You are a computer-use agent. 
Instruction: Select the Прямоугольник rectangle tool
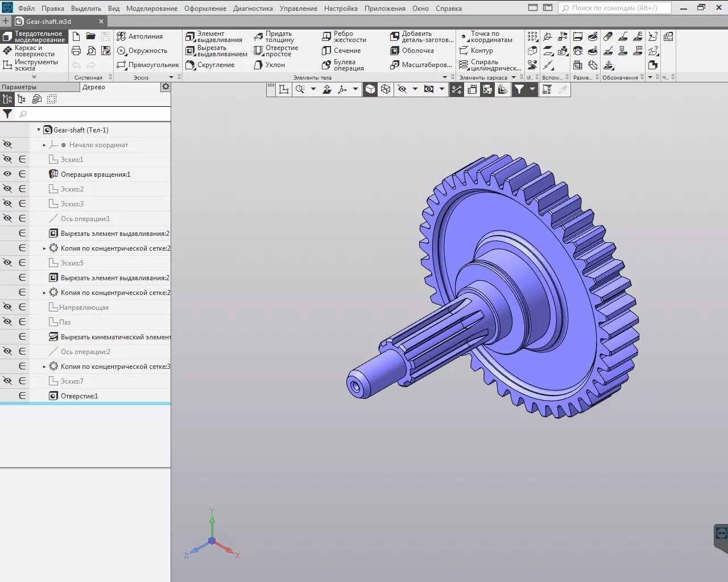click(148, 65)
